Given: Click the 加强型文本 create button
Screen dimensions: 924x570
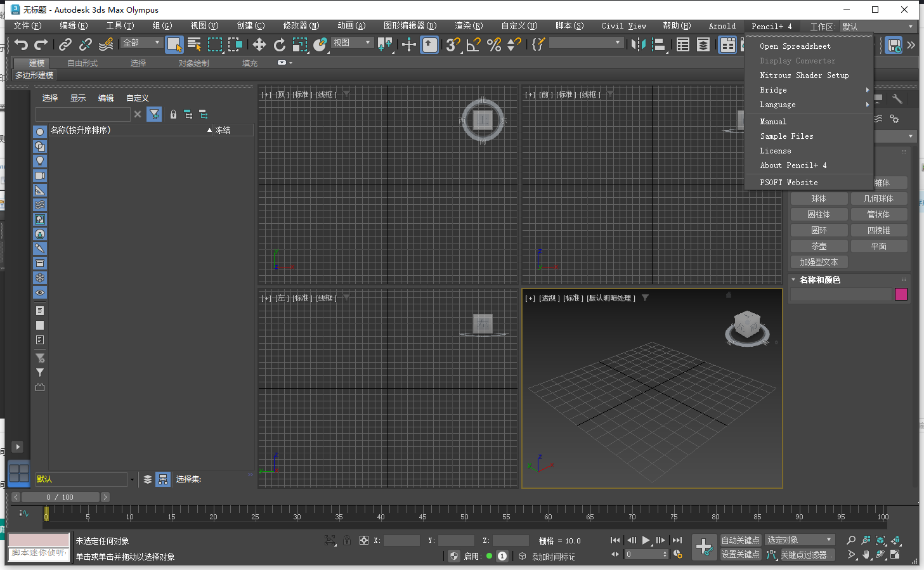Looking at the screenshot, I should click(x=819, y=262).
